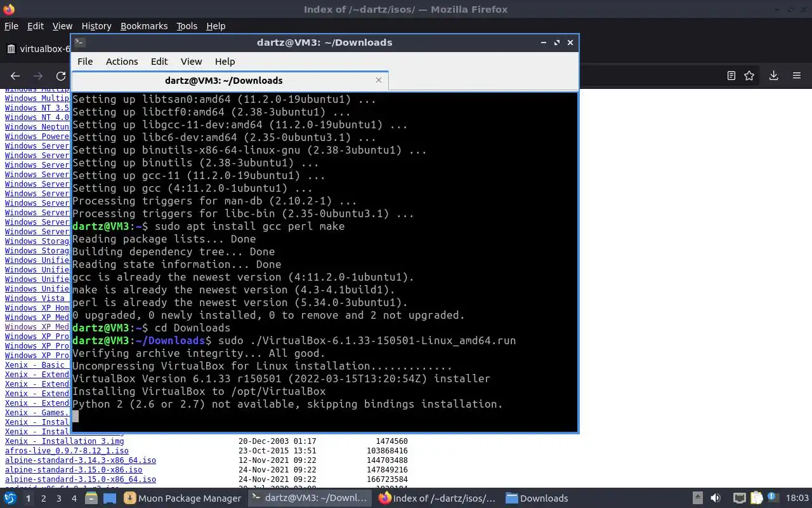Open the Windows NT 4.0 link in Firefox

pos(37,117)
